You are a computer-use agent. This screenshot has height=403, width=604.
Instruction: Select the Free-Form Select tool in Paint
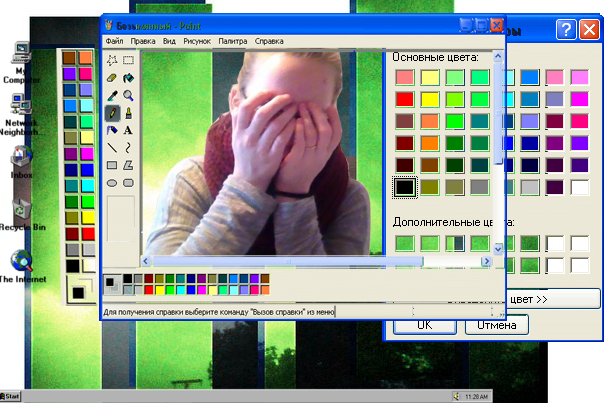(x=112, y=60)
